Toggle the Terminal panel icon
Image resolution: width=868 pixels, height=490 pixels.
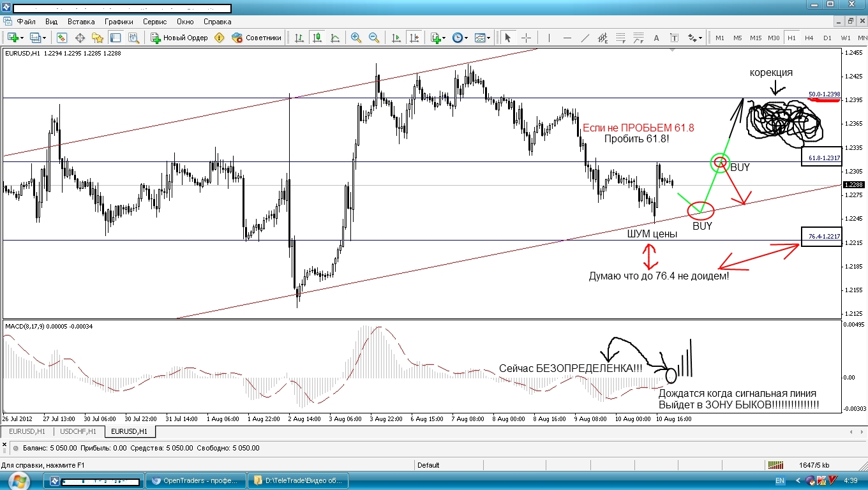click(116, 38)
